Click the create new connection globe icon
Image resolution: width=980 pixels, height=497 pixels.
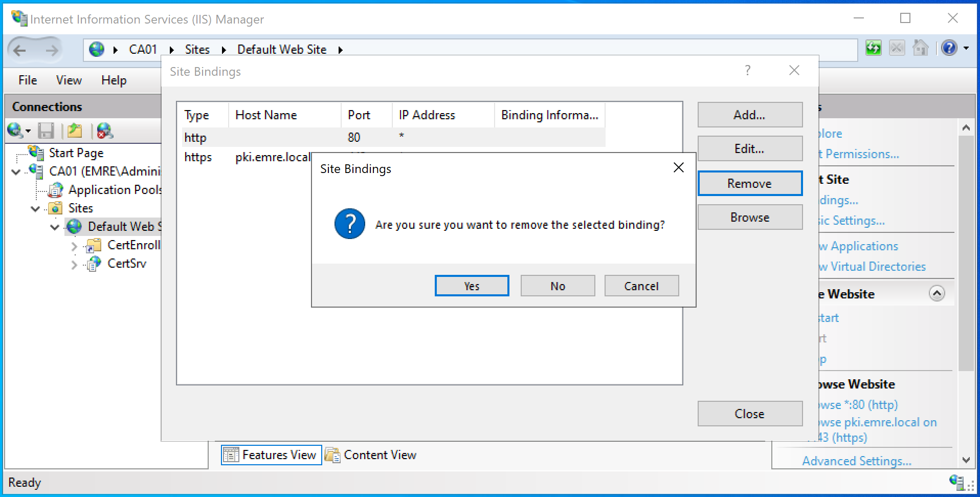click(15, 131)
